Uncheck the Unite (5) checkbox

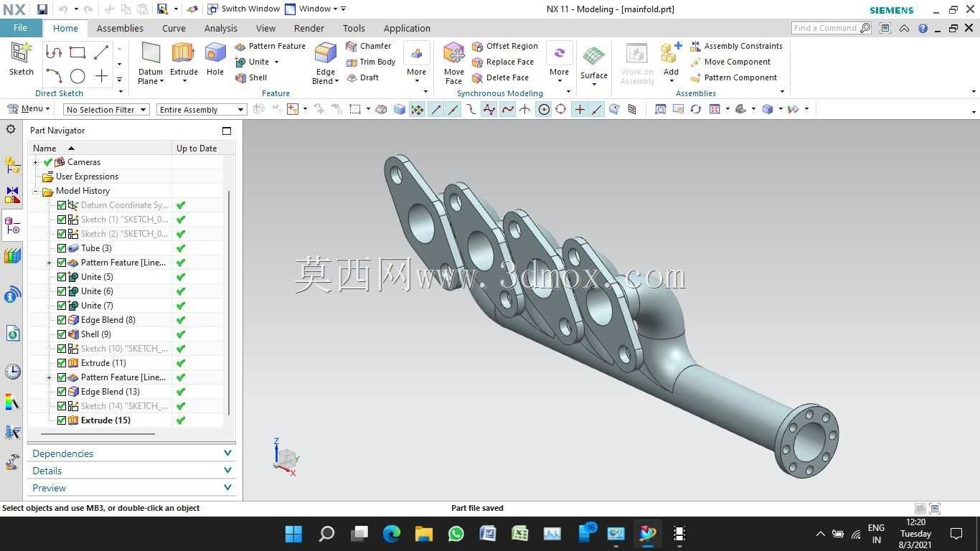point(62,277)
